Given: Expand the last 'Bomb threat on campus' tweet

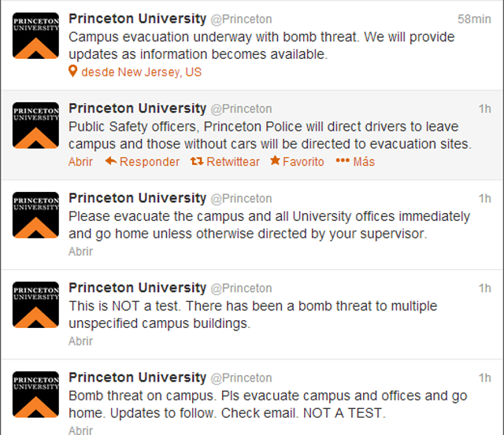Looking at the screenshot, I should point(80,430).
